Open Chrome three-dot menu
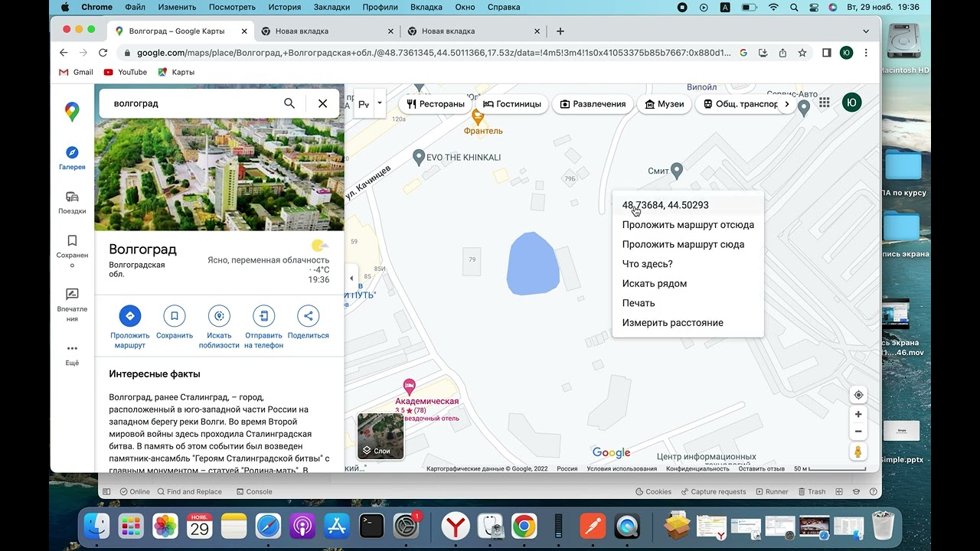 click(866, 53)
